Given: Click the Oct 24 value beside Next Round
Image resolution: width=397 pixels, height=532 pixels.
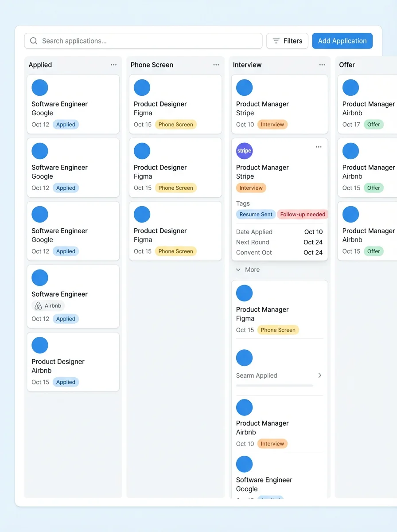Looking at the screenshot, I should click(x=313, y=242).
